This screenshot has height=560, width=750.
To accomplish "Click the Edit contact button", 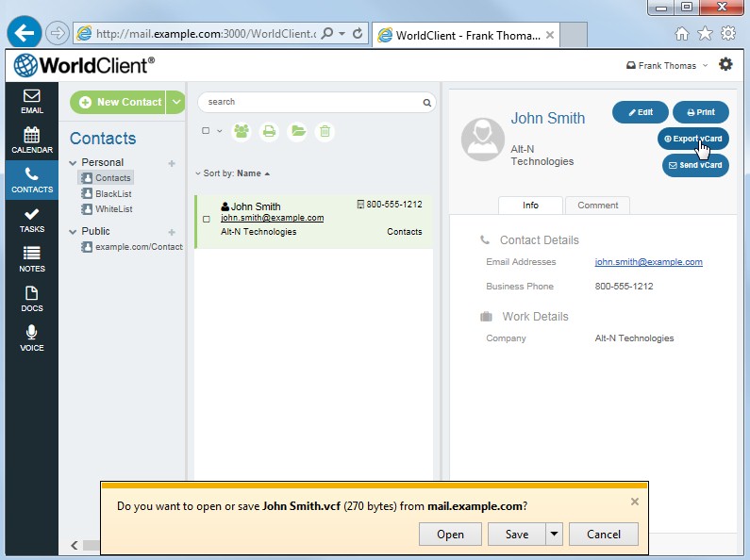I will point(641,112).
